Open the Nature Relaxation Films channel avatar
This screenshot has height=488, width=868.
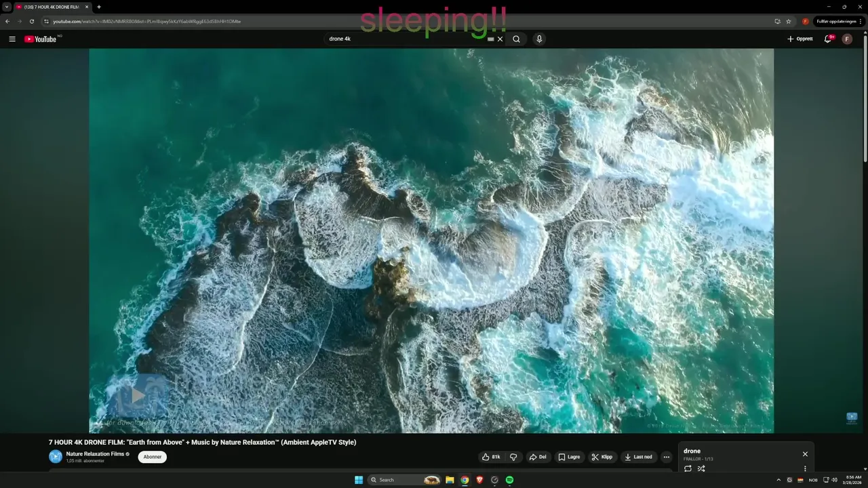click(x=56, y=457)
